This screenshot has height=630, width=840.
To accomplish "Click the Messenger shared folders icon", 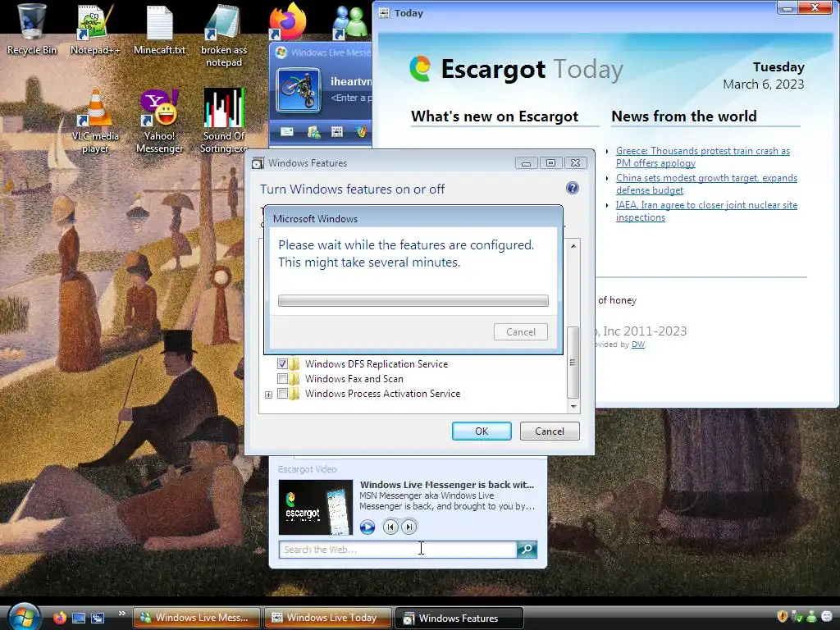I will pyautogui.click(x=313, y=131).
